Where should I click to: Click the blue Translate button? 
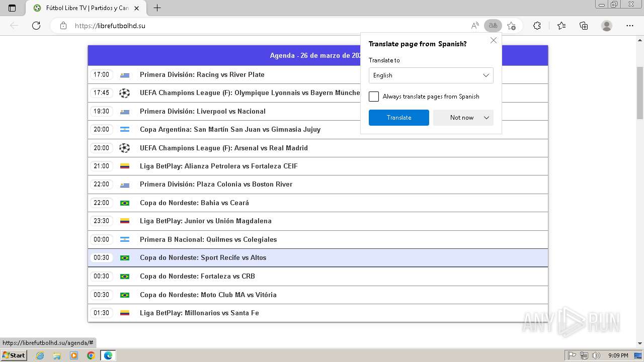click(399, 118)
